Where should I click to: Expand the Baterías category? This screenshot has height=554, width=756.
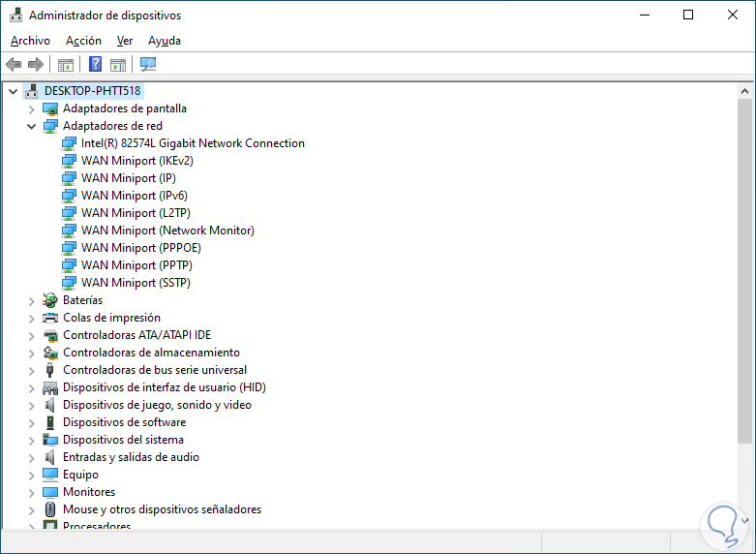pyautogui.click(x=31, y=301)
